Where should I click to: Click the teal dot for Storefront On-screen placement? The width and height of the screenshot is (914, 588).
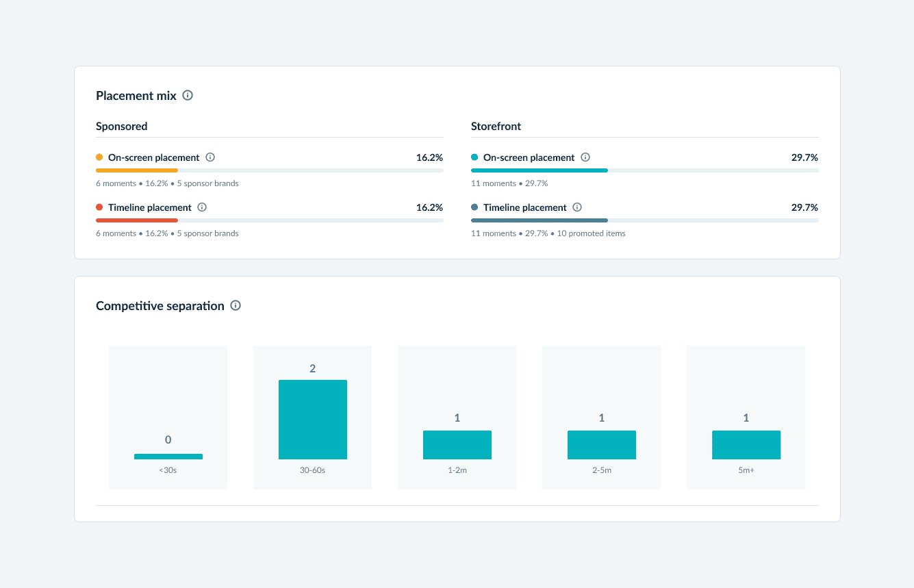click(474, 157)
